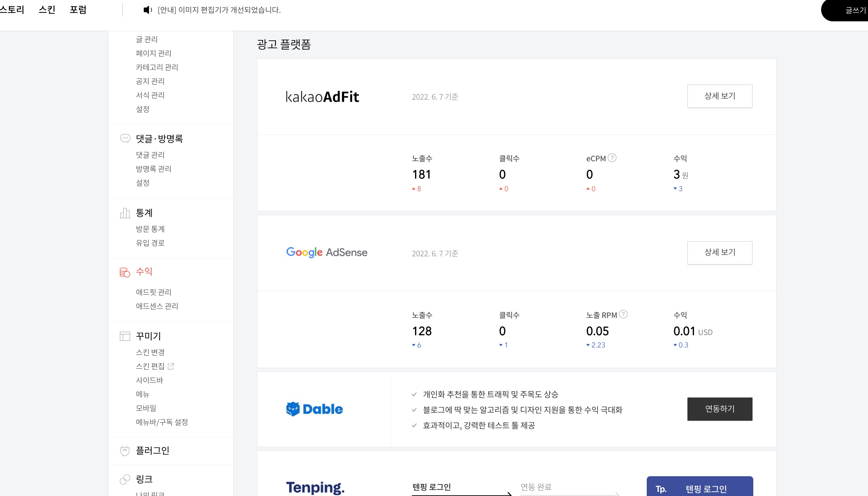Open the 플러그인 section heading

pos(153,451)
